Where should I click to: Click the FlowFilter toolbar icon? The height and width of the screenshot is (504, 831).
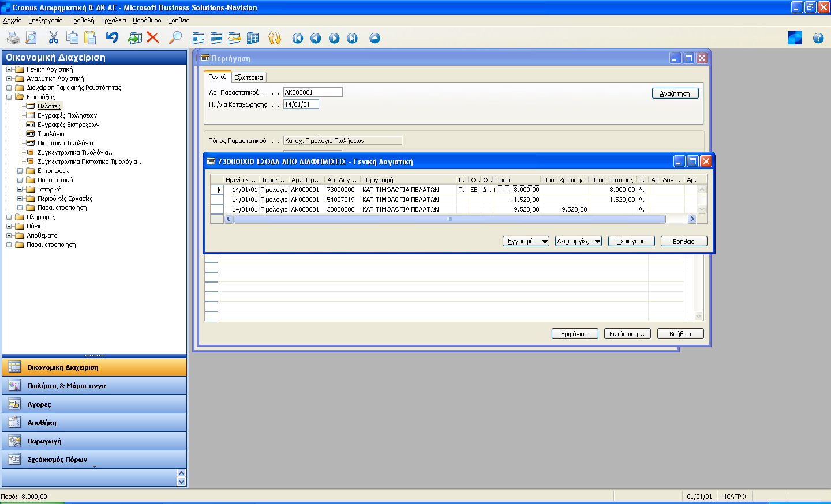tap(234, 38)
